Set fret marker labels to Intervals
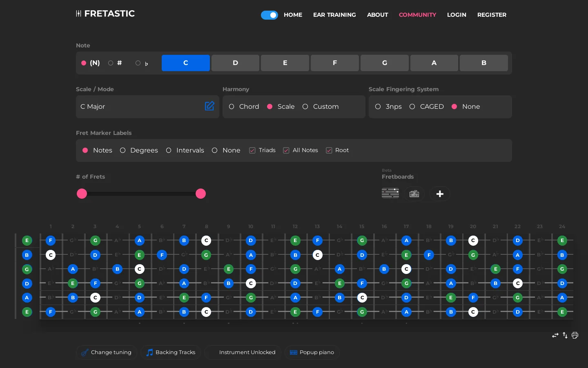 click(x=169, y=150)
